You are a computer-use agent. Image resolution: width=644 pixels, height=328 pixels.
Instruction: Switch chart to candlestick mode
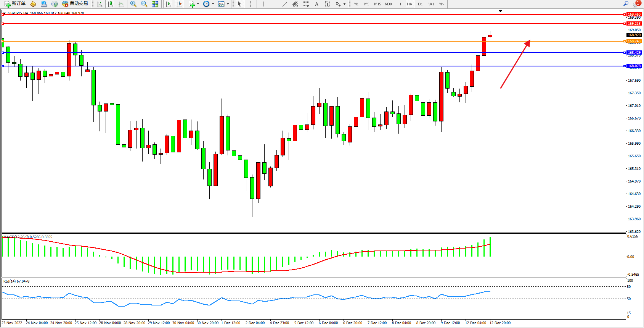(x=110, y=4)
